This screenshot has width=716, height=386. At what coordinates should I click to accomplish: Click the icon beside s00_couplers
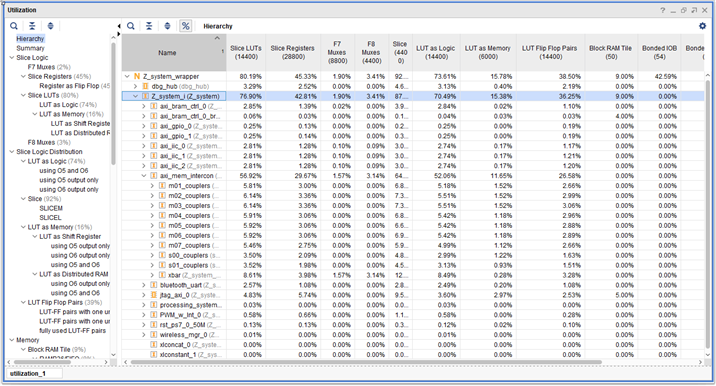pyautogui.click(x=162, y=255)
